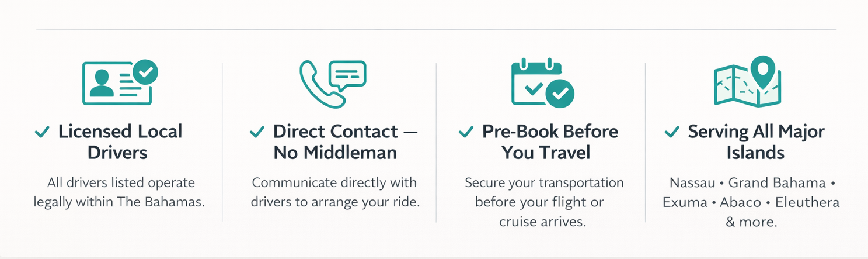
Task: Click checkmark beside Direct Contact heading
Action: [x=257, y=132]
